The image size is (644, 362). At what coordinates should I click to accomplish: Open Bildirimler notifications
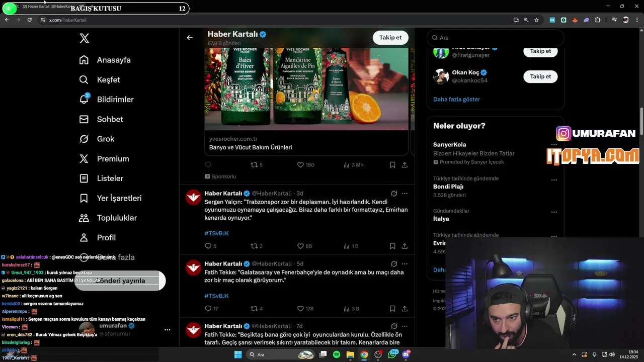[x=106, y=100]
